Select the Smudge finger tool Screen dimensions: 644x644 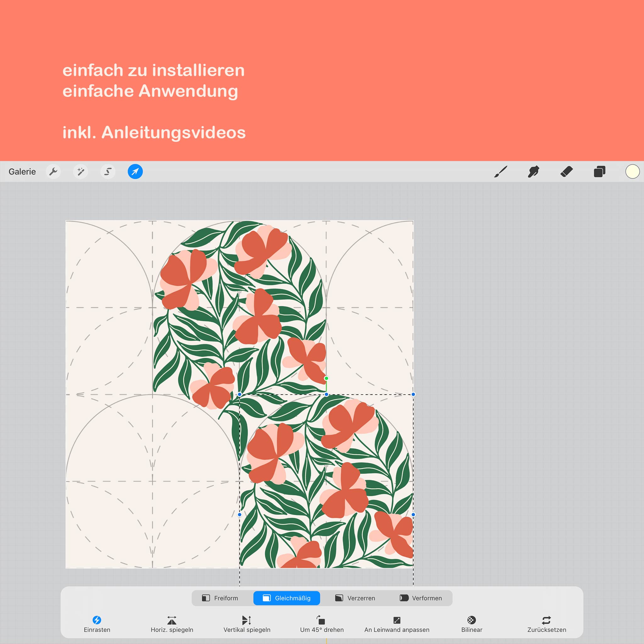click(x=533, y=172)
